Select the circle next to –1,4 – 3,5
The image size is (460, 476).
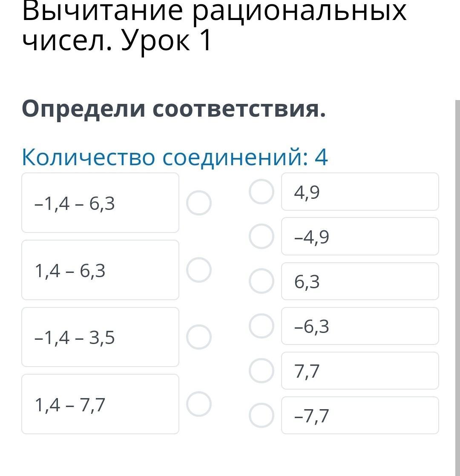point(198,337)
